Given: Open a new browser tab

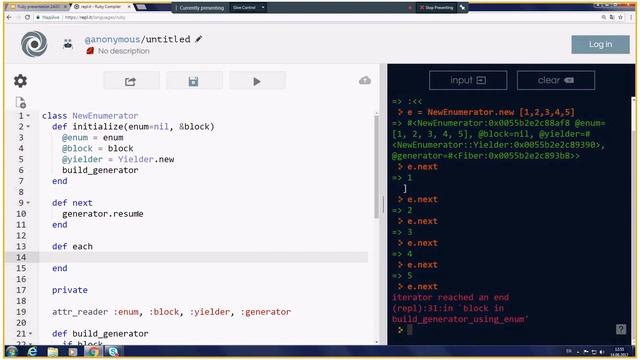Looking at the screenshot, I should click(x=141, y=7).
